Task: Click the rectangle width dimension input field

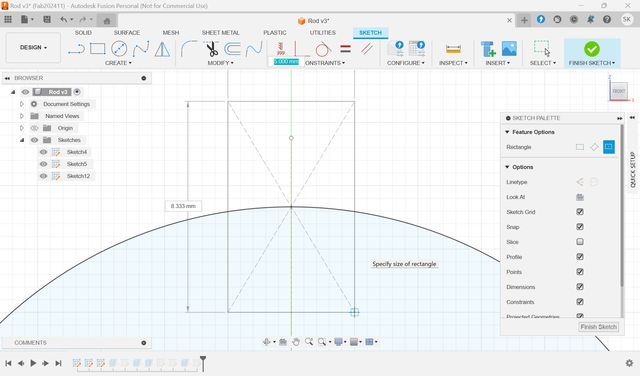Action: point(286,62)
